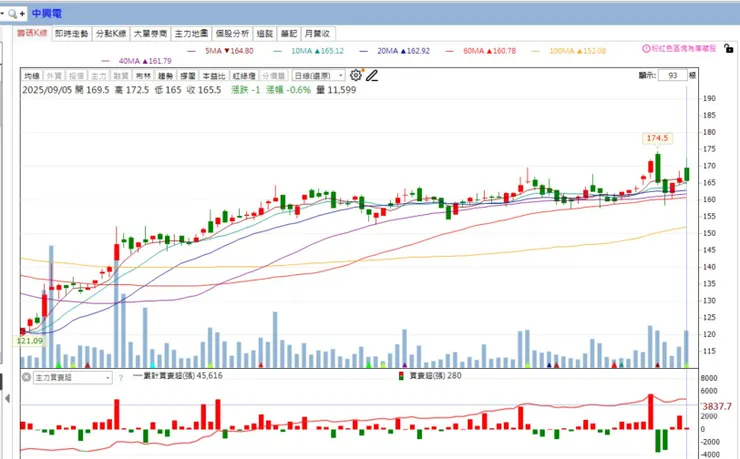
Task: Switch to the 筆記 tab
Action: pyautogui.click(x=288, y=33)
